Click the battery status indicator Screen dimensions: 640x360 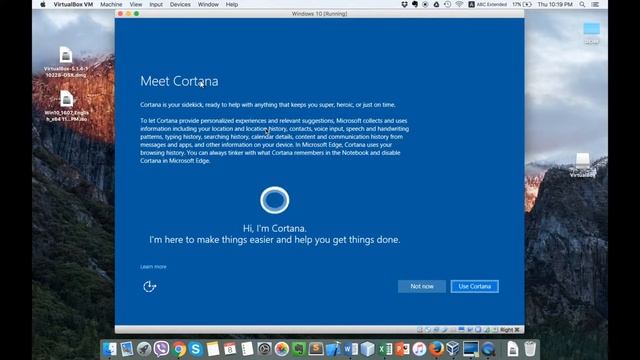point(522,4)
